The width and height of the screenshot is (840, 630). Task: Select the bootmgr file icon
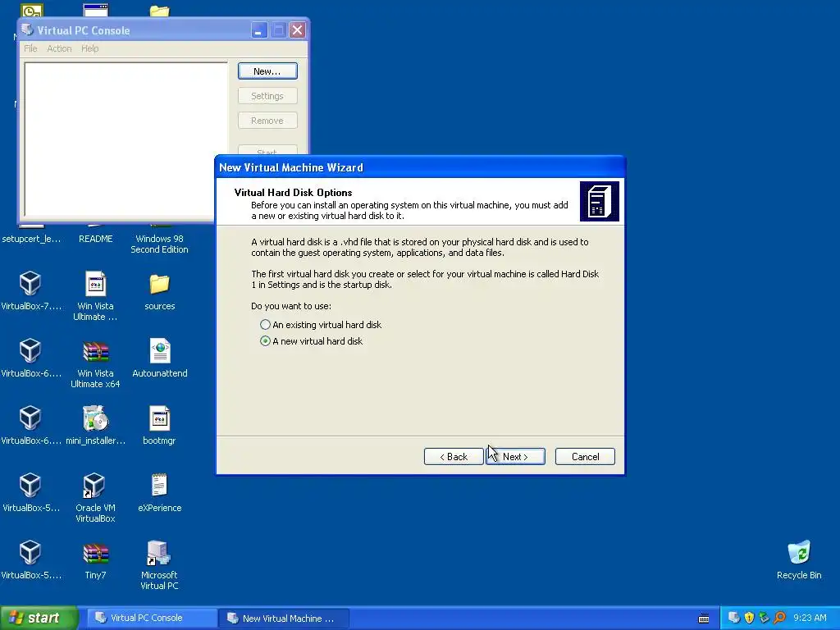click(160, 426)
